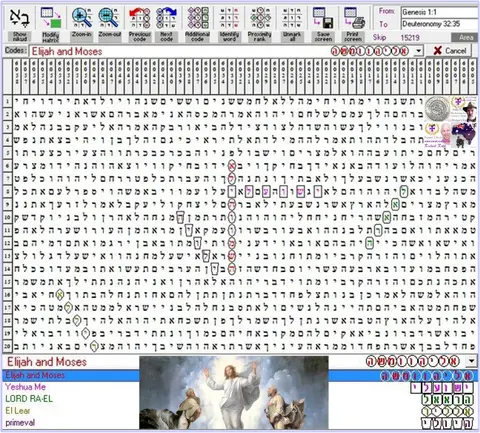Viewport: 480px width, 433px height.
Task: Click the Transfiguration painting thumbnail
Action: click(234, 392)
